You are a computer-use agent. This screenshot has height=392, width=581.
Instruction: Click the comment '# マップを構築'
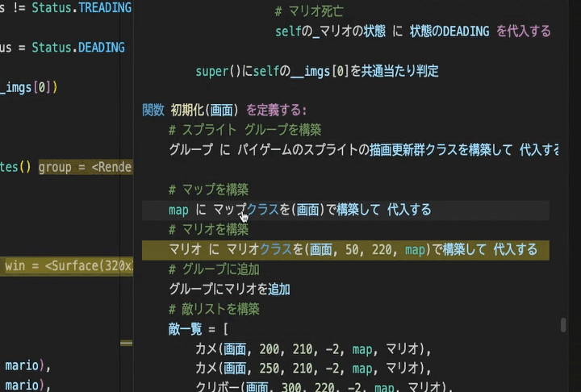point(208,190)
